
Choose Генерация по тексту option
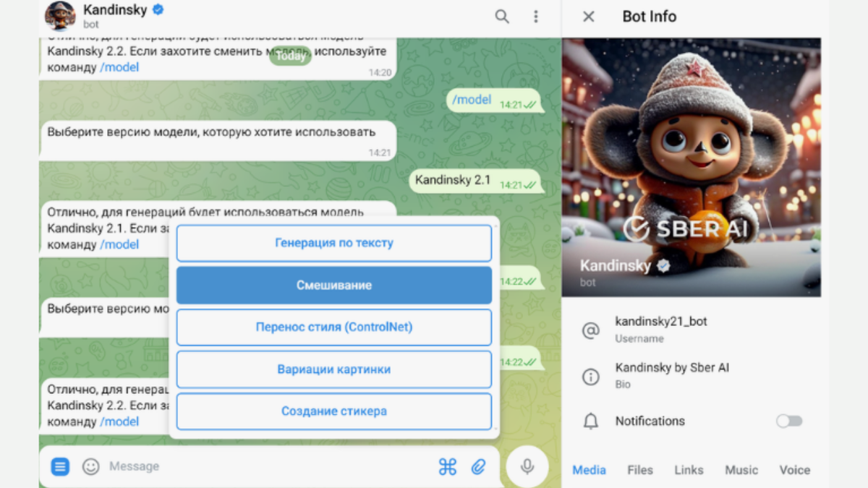[334, 243]
